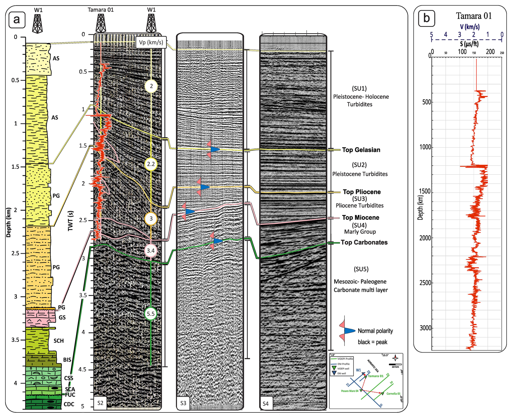This screenshot has height=420, width=512.
Task: Click the Tamara 01 derrick icon
Action: pyautogui.click(x=101, y=24)
